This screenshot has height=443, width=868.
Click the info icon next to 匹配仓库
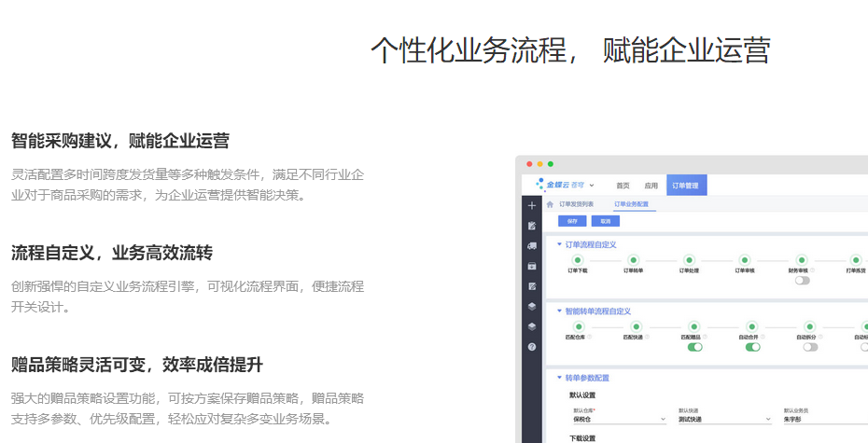(590, 337)
